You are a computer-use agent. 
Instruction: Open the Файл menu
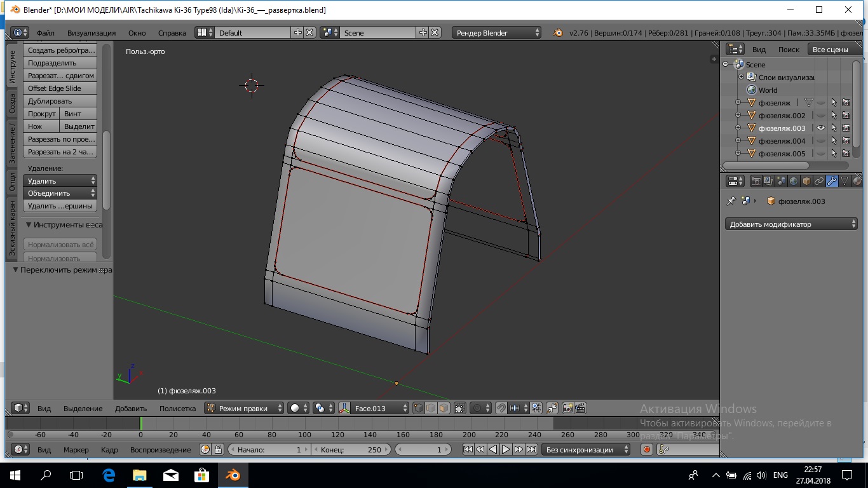tap(45, 33)
